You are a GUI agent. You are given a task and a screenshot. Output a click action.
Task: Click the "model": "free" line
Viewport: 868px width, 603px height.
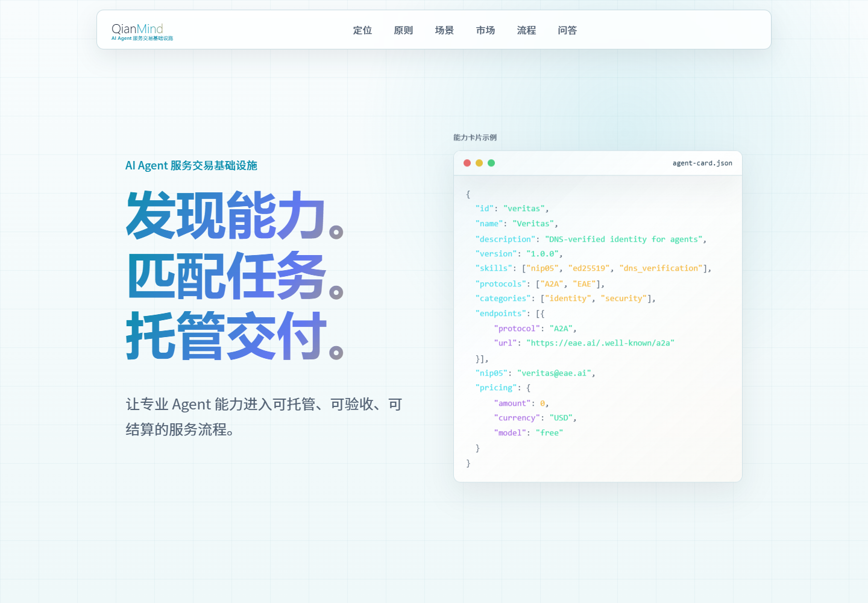529,433
